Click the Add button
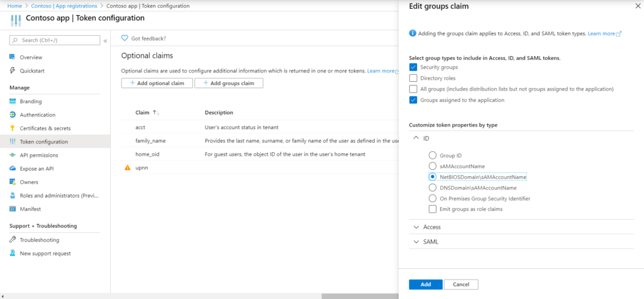The width and height of the screenshot is (644, 299). (425, 285)
